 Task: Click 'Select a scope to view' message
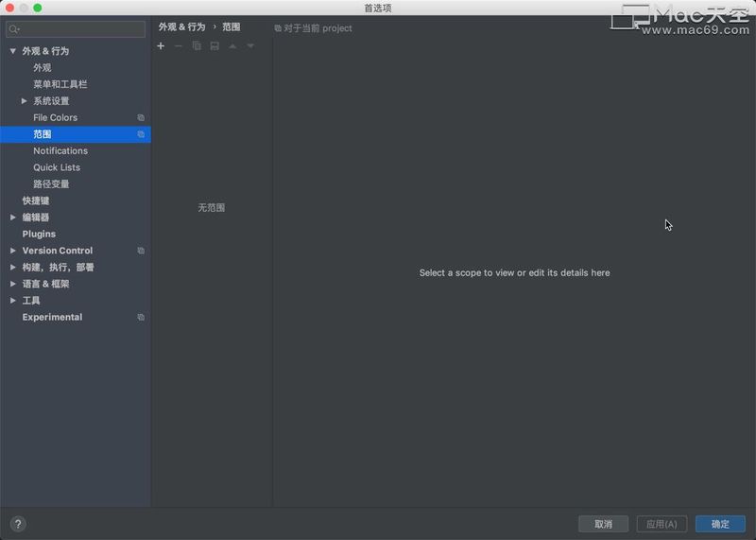[514, 272]
